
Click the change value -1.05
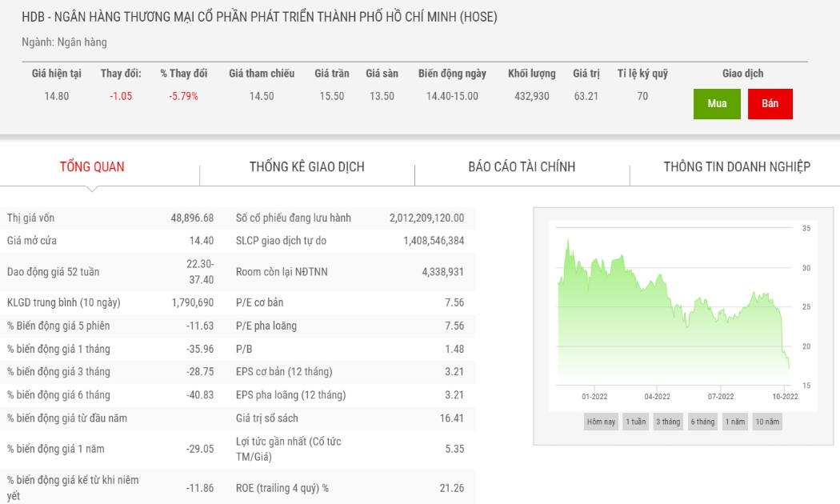pos(121,97)
